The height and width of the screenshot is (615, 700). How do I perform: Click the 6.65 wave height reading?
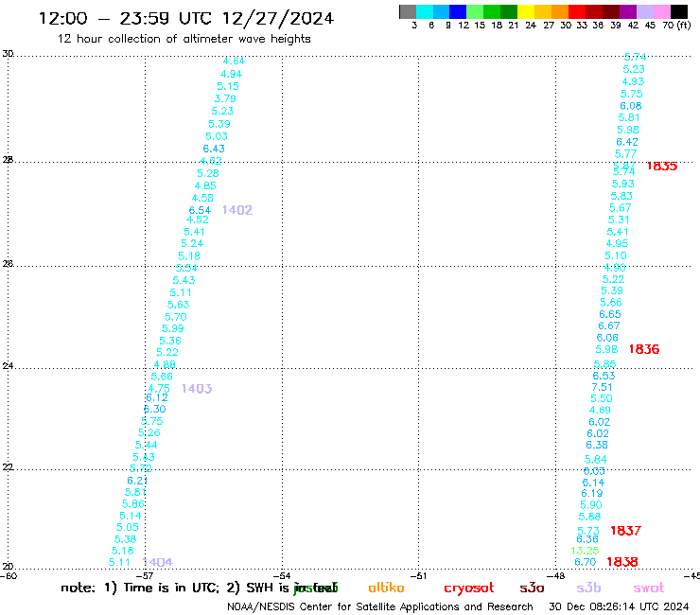(610, 314)
